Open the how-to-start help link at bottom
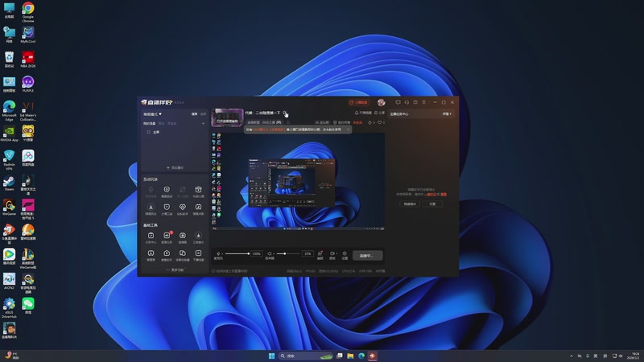The image size is (644, 362). coord(229,271)
